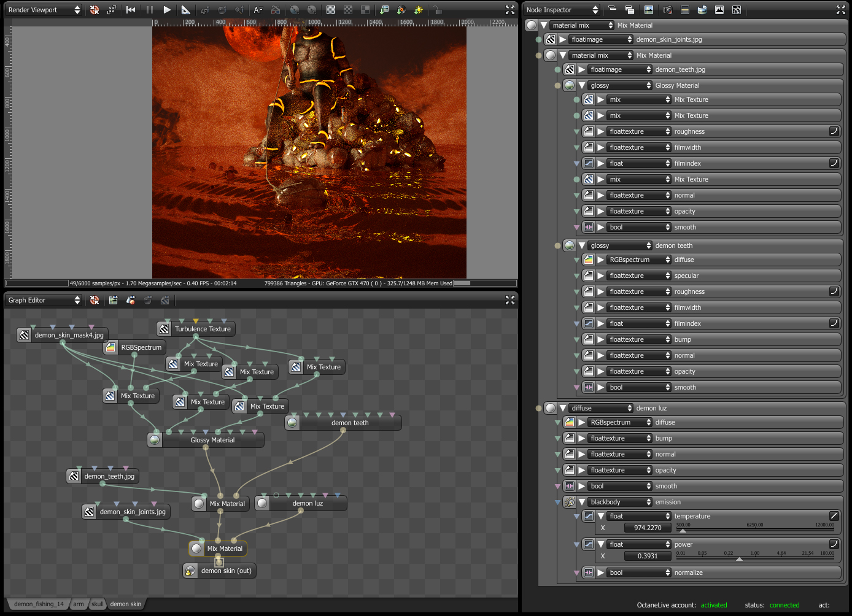
Task: Click the smooth bool icon under Glossy Material
Action: [589, 227]
